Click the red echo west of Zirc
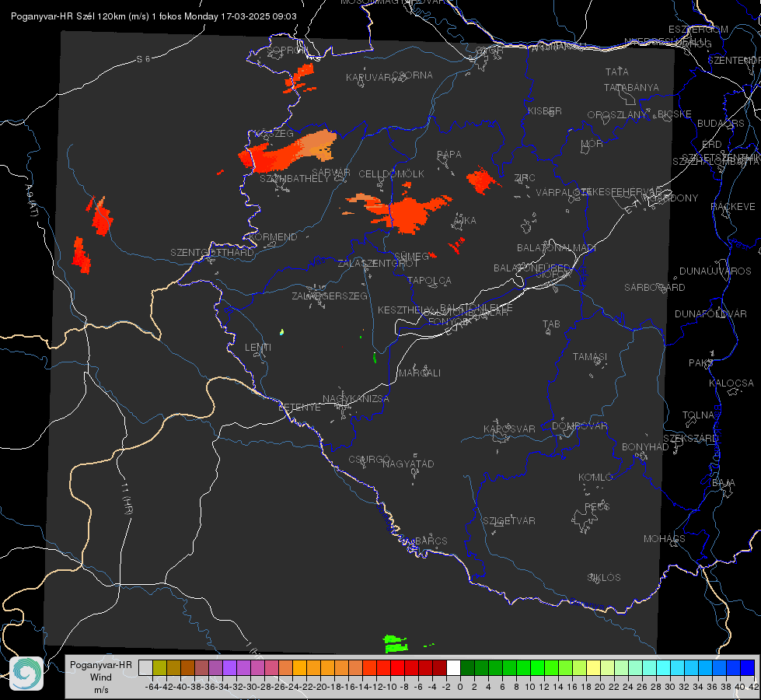 482,180
